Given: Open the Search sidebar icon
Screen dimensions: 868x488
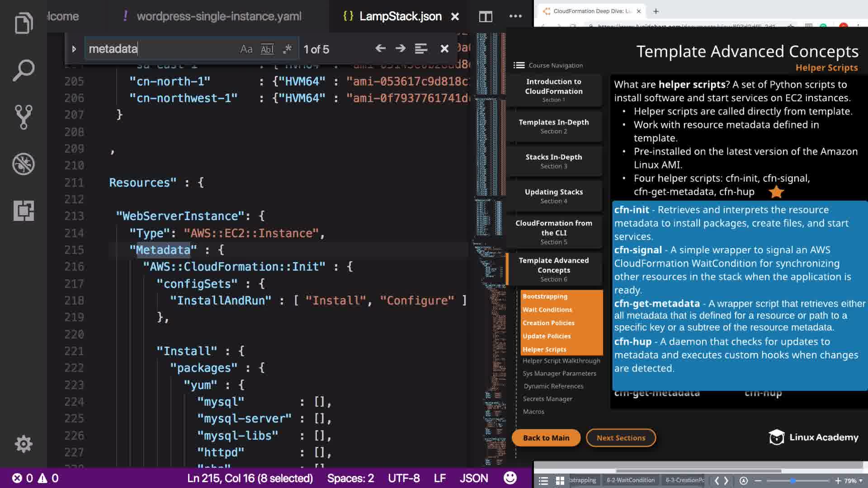Looking at the screenshot, I should (x=24, y=70).
